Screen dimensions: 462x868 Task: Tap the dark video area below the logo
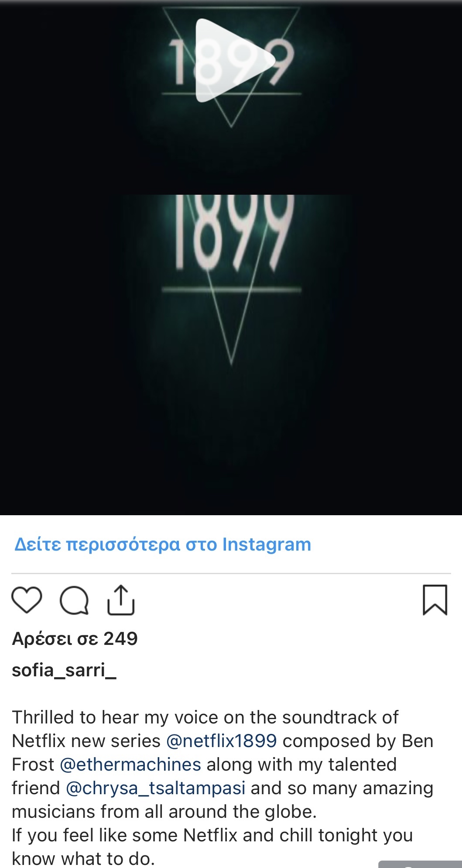(231, 441)
